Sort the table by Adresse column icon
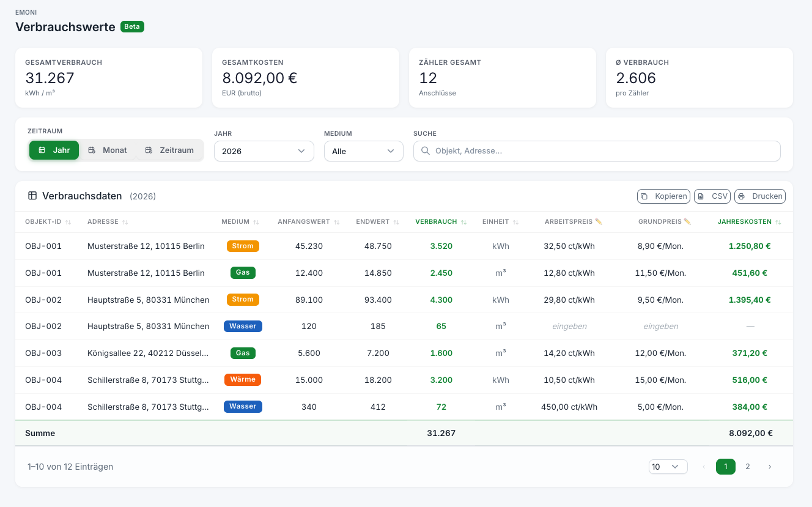Image resolution: width=812 pixels, height=507 pixels. point(125,222)
